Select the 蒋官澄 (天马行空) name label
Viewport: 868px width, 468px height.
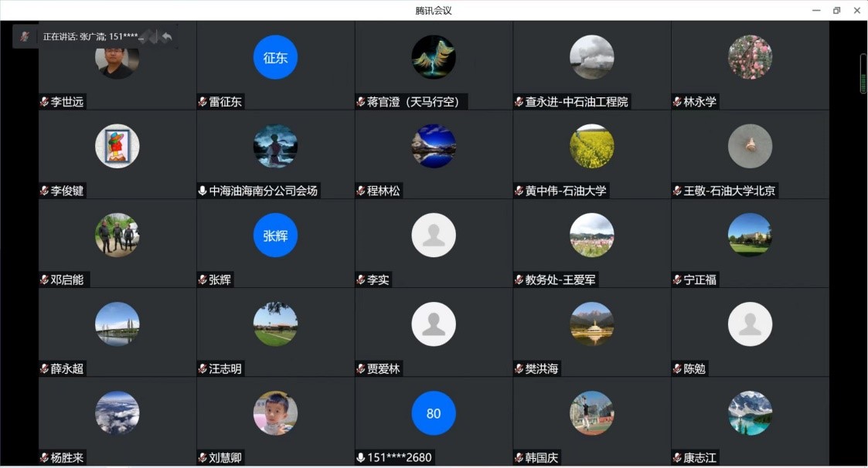click(x=417, y=102)
